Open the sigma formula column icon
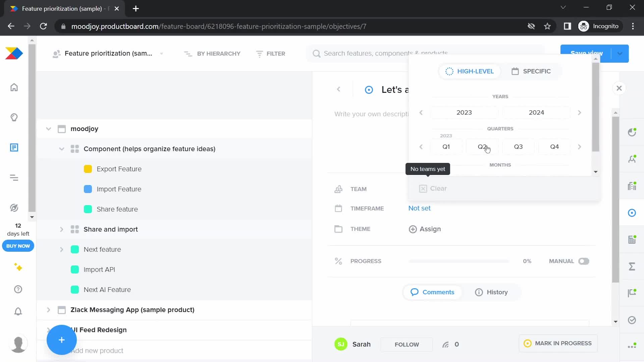Image resolution: width=644 pixels, height=362 pixels. coord(632,266)
